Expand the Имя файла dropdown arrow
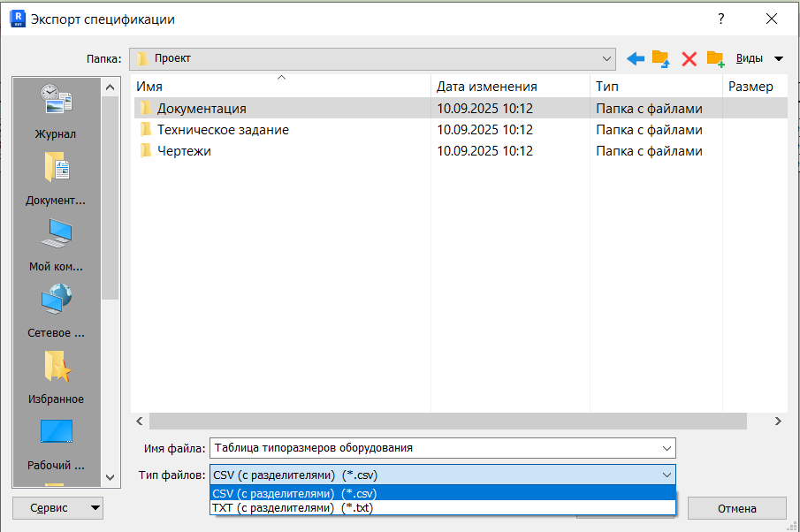The width and height of the screenshot is (800, 532). pos(667,448)
